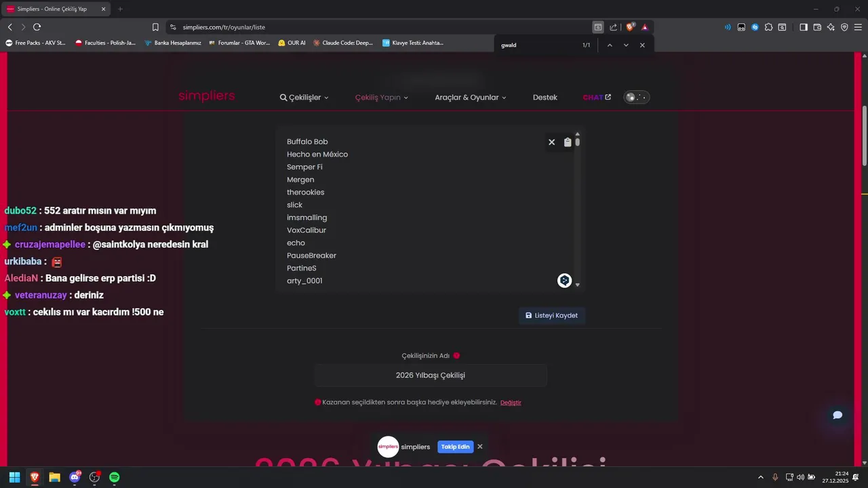Open the Brave VPN shield icon
This screenshot has width=868, height=488.
(x=844, y=27)
